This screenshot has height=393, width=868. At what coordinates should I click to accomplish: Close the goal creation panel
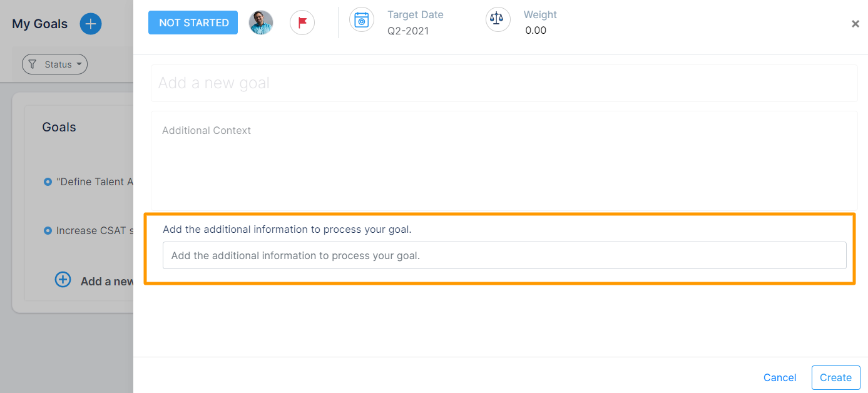[855, 24]
